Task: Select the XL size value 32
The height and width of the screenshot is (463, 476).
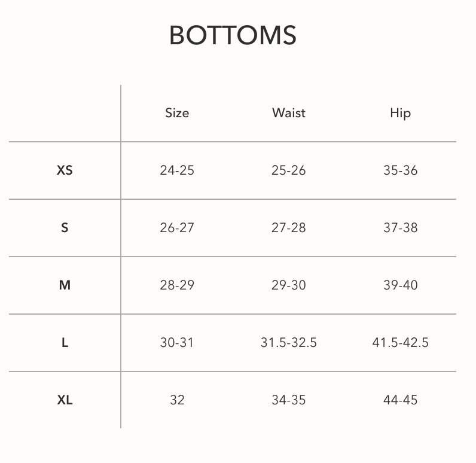Action: 177,400
